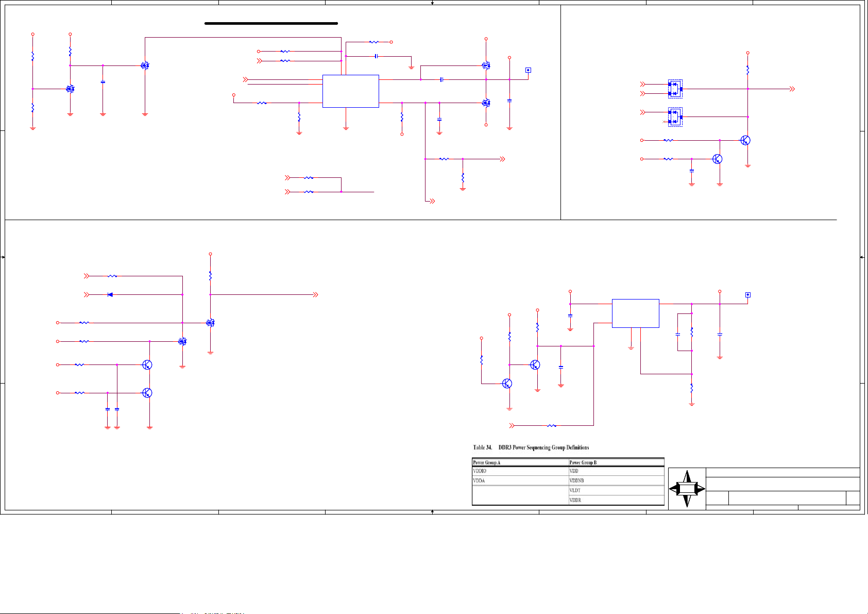
Task: Select the "Power Group B" column header
Action: pos(616,462)
